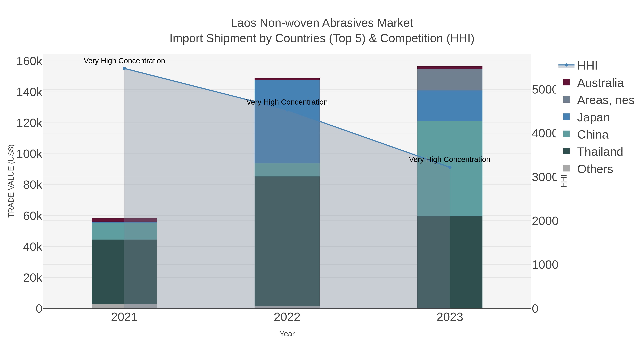Click the Thailand segment of the 2021 bar
The height and width of the screenshot is (362, 644).
click(x=124, y=272)
